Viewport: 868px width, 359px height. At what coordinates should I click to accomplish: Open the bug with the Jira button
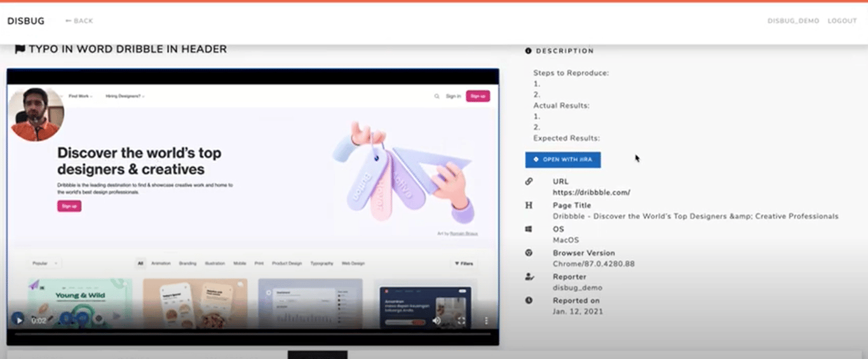563,159
